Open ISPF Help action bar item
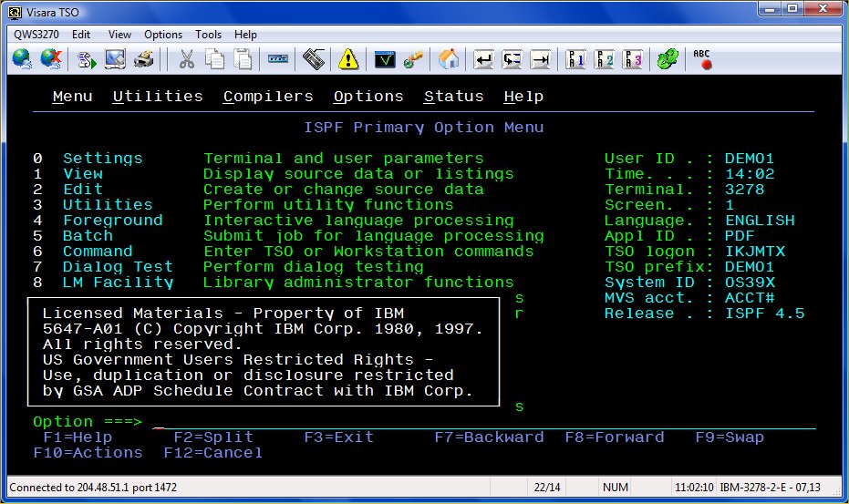849x504 pixels. (523, 97)
